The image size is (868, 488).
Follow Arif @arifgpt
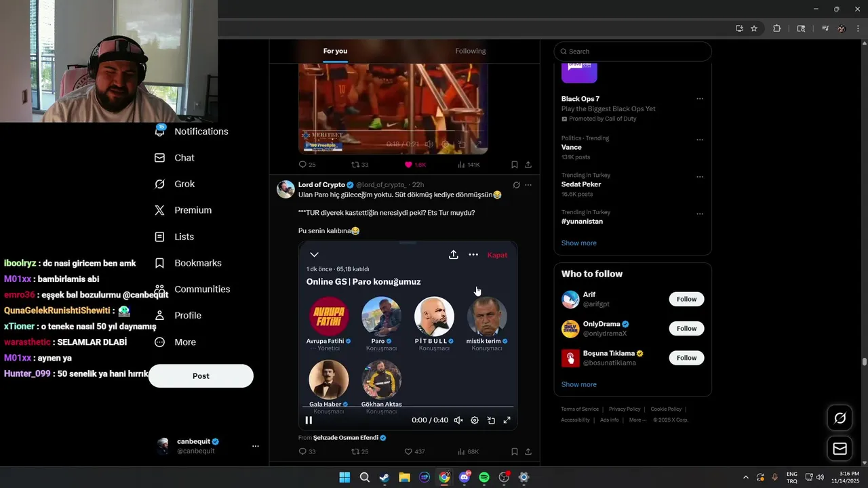[686, 300]
